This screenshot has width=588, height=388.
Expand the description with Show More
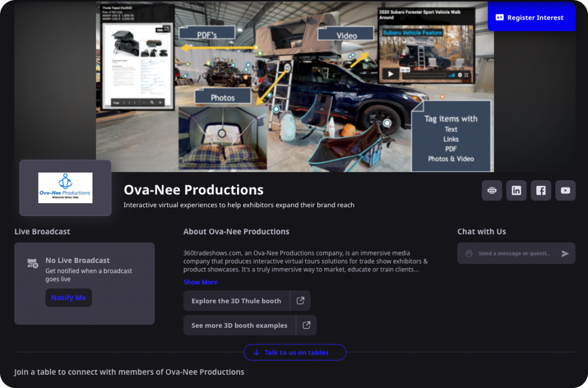click(x=200, y=282)
